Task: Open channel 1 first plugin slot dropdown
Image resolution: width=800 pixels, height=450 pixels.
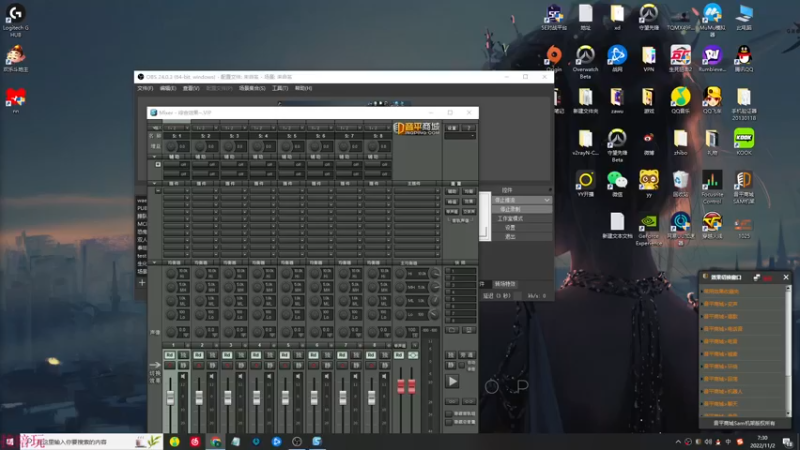Action: click(x=187, y=191)
